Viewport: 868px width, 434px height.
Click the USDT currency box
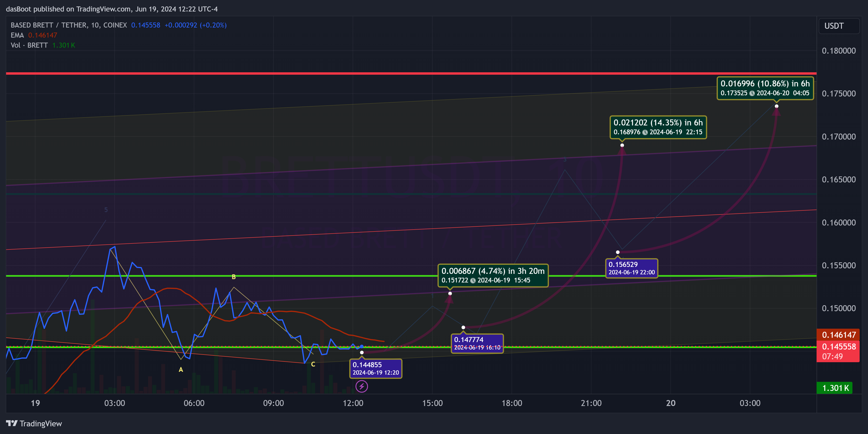coord(839,26)
